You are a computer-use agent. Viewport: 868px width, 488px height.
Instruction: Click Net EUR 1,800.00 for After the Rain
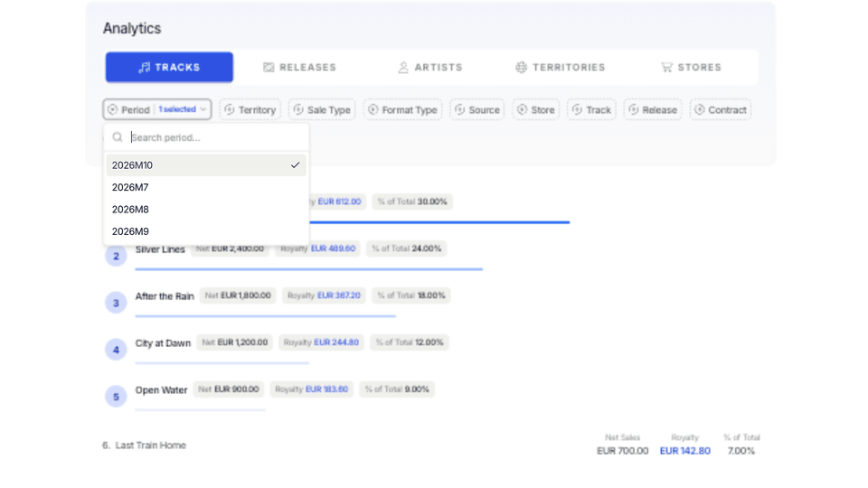(x=238, y=296)
